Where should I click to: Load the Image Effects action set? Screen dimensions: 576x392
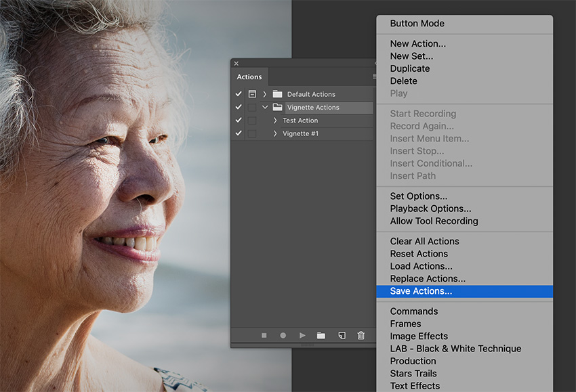(465, 336)
